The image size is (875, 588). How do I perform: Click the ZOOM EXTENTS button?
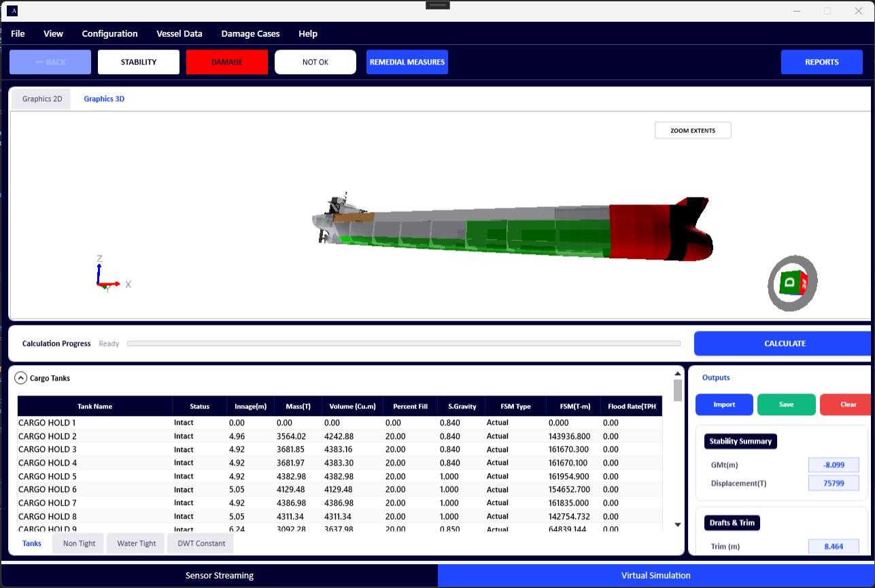[x=692, y=131]
